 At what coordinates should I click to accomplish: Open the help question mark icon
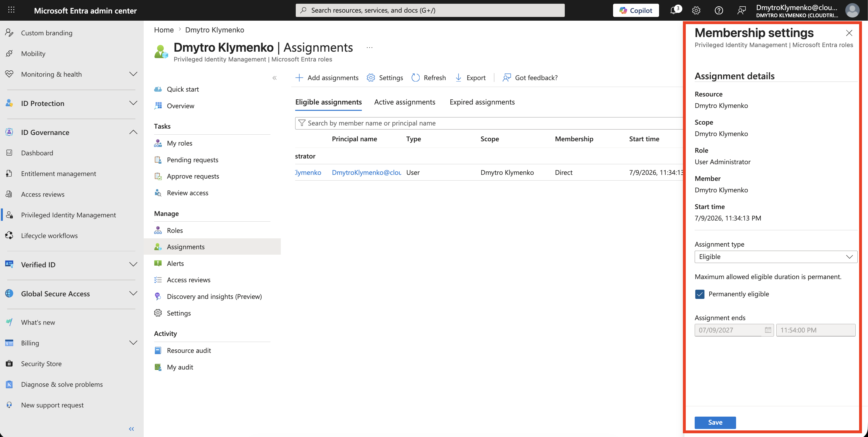click(x=719, y=10)
